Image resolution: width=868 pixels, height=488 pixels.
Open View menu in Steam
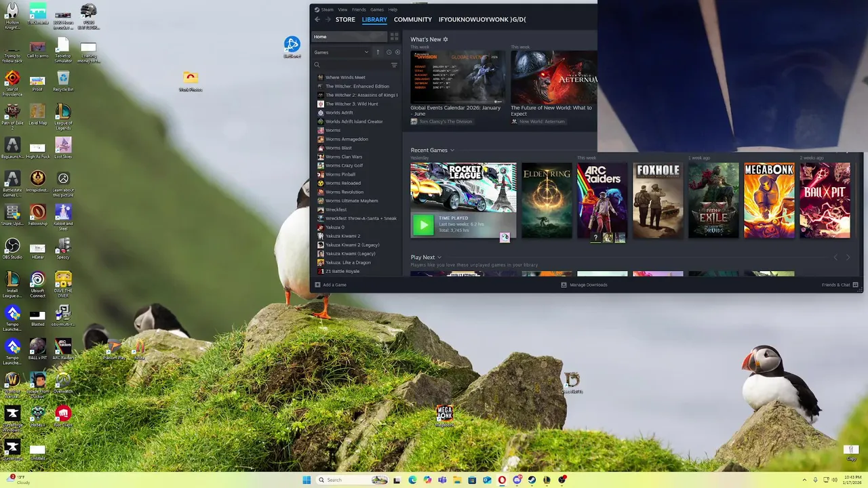pyautogui.click(x=342, y=9)
